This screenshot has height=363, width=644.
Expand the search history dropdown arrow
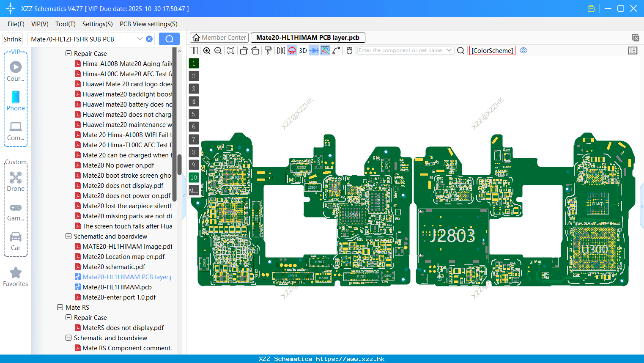[x=140, y=39]
